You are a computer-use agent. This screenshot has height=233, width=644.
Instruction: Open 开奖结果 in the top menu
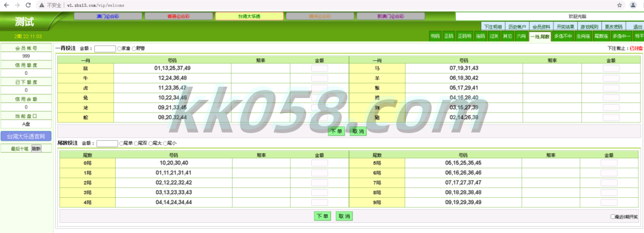565,26
